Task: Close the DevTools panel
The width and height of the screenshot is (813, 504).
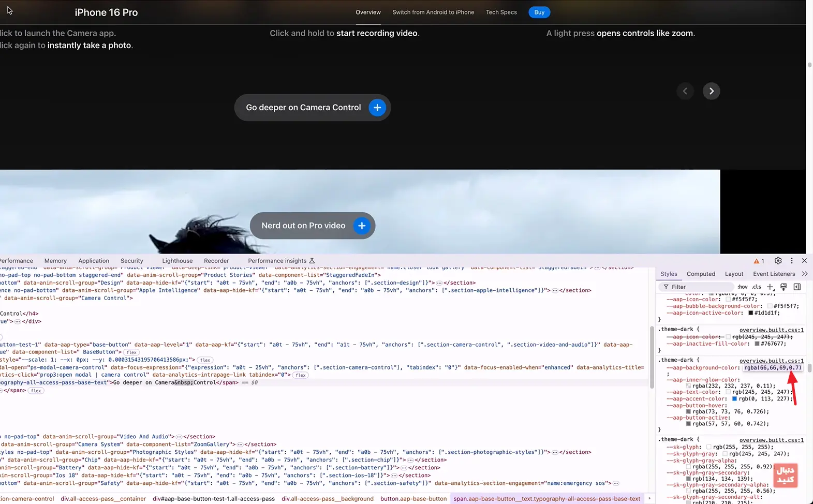Action: 804,261
